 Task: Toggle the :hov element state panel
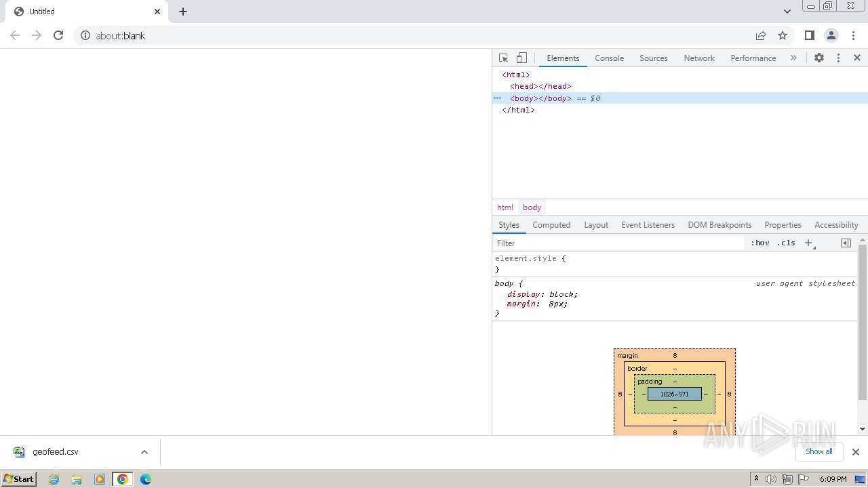760,243
